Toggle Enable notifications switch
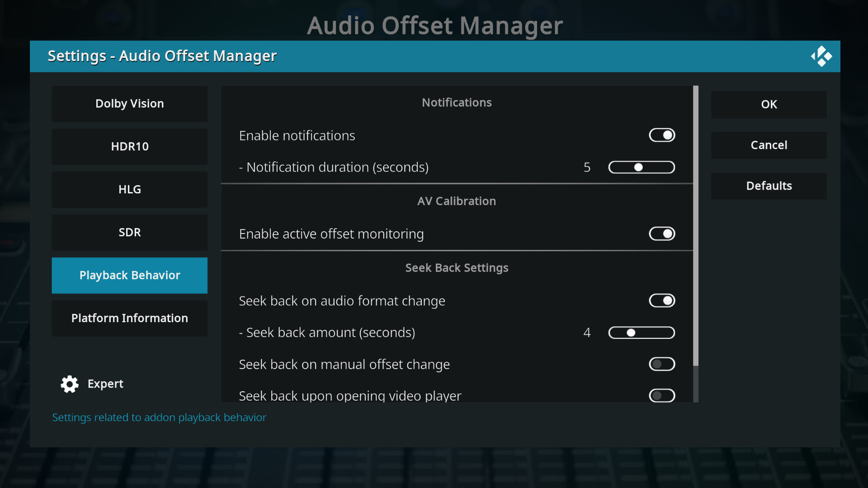The height and width of the screenshot is (488, 868). (662, 135)
